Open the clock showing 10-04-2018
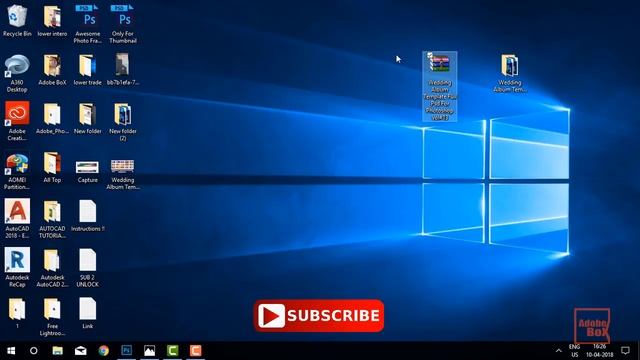The height and width of the screenshot is (360, 640). [600, 351]
